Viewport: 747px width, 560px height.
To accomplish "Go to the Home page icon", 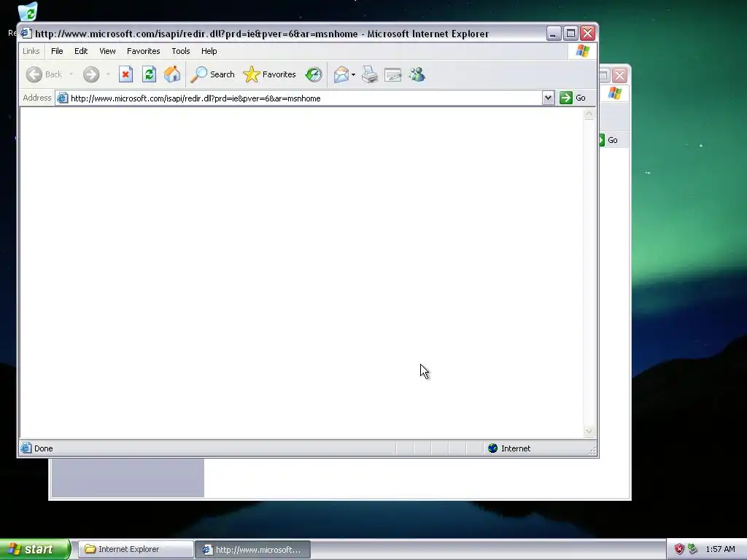I will (172, 74).
